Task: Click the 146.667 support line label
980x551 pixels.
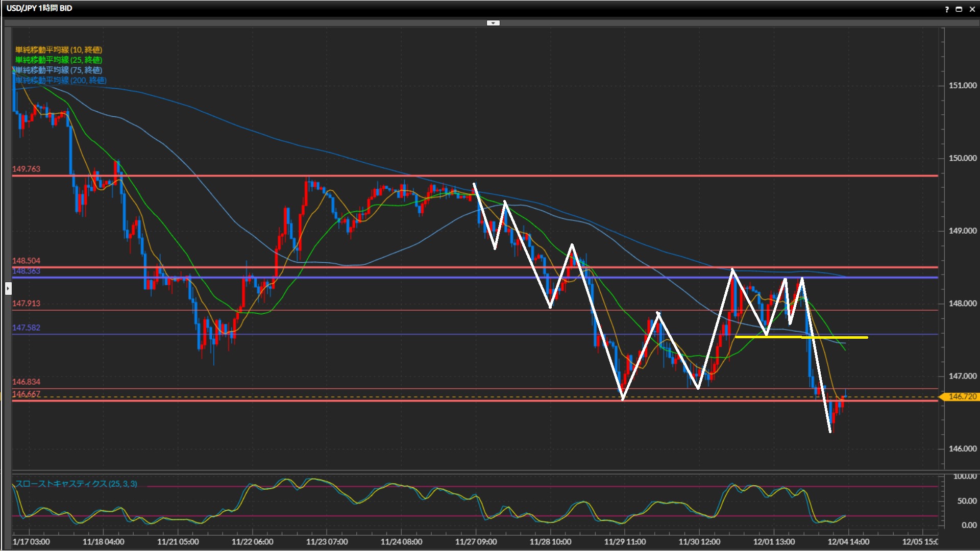Action: tap(26, 394)
